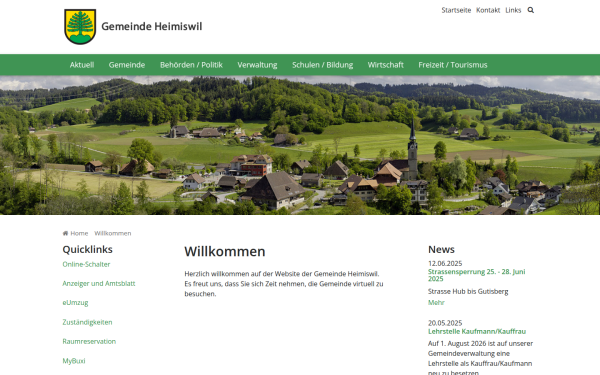The image size is (600, 375).
Task: Open the Behörden / Politik menu
Action: pos(191,65)
